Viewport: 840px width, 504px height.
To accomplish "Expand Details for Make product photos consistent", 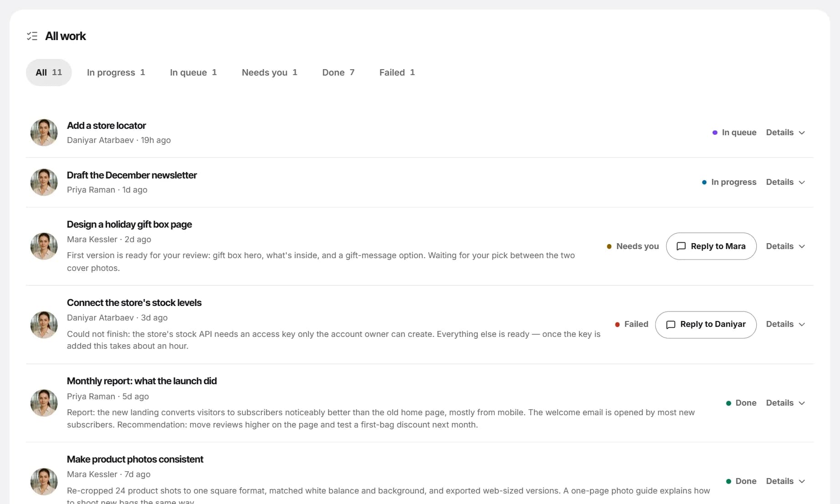I will pos(785,481).
